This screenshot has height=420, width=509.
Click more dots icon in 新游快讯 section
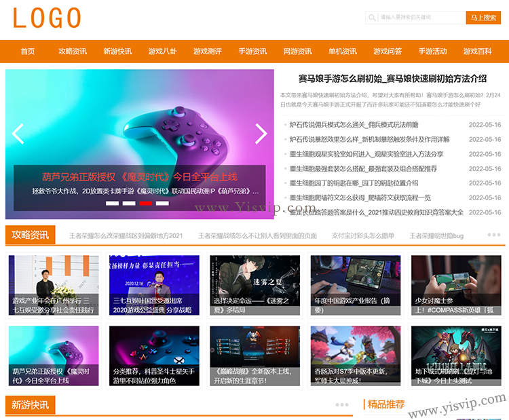tap(342, 405)
